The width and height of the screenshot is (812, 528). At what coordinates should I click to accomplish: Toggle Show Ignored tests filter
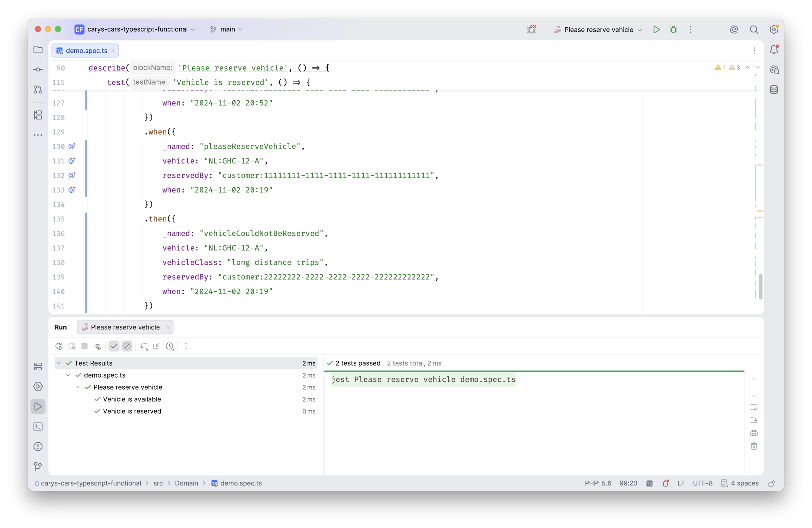tap(127, 346)
